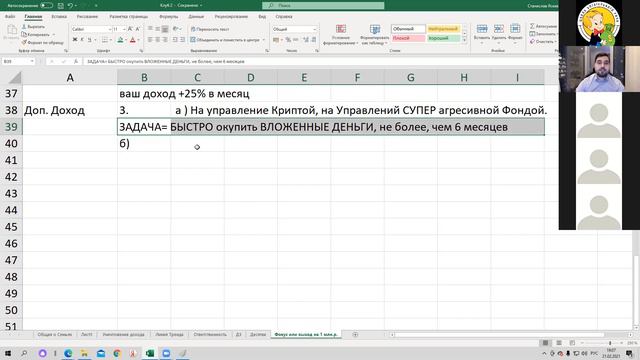Click the Insert Function fx icon

[x=76, y=61]
